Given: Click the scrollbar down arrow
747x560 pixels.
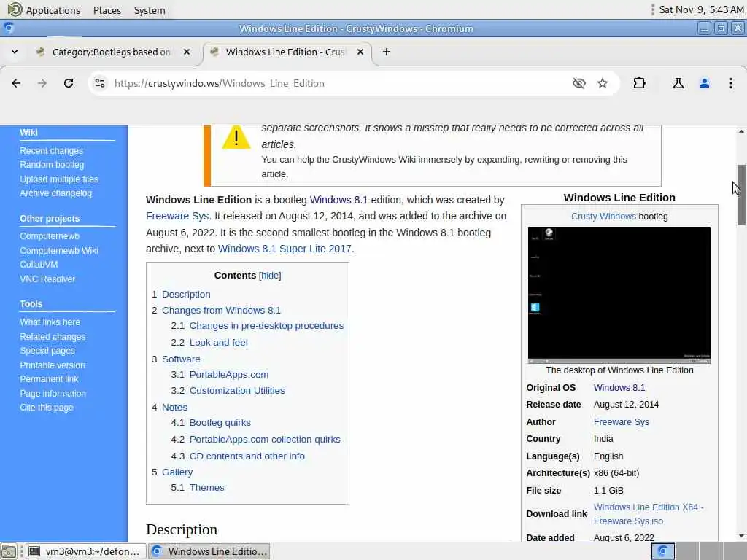Looking at the screenshot, I should (741, 536).
